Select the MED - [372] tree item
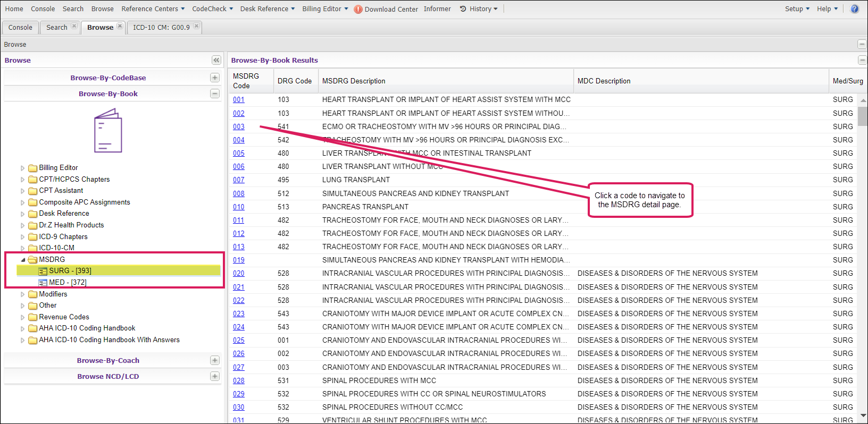The height and width of the screenshot is (424, 868). tap(67, 283)
